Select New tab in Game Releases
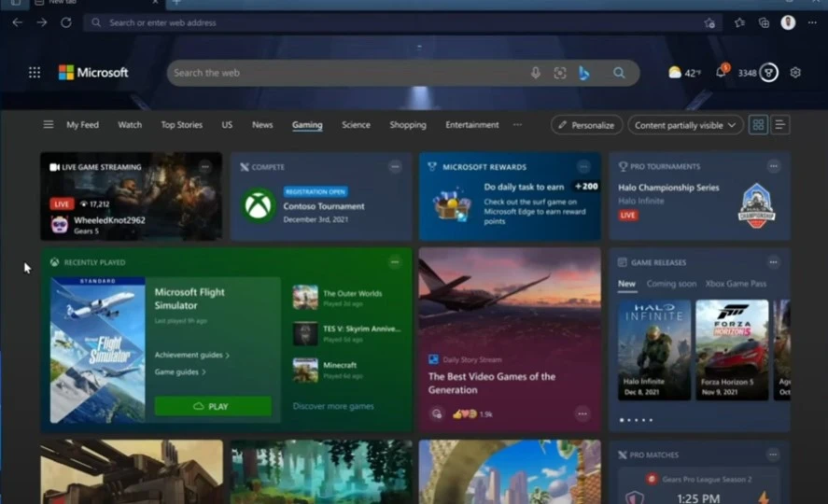Screen dimensions: 828x504 point(626,284)
